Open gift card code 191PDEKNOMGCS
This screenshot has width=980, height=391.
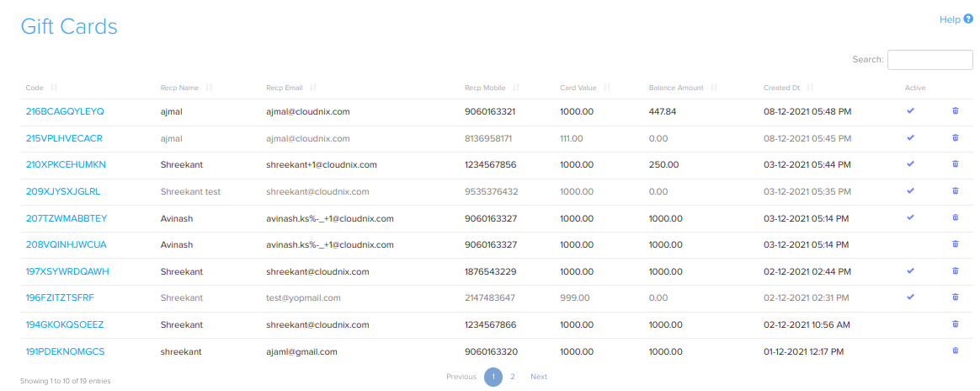tap(65, 351)
